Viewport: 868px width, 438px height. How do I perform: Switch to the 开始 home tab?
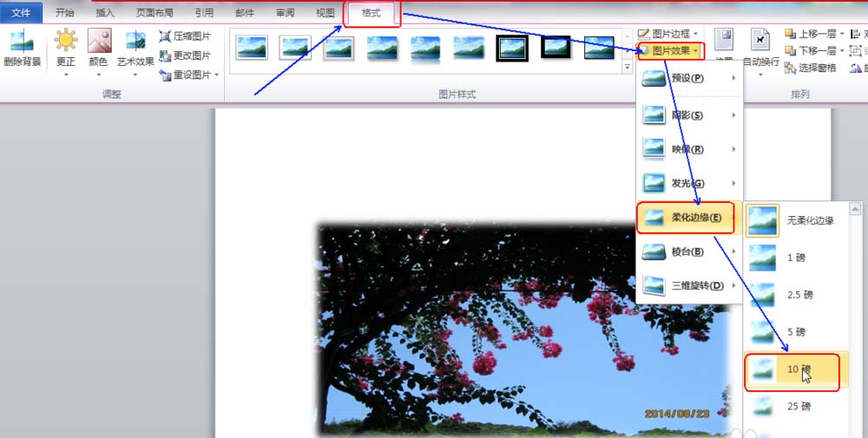coord(65,13)
